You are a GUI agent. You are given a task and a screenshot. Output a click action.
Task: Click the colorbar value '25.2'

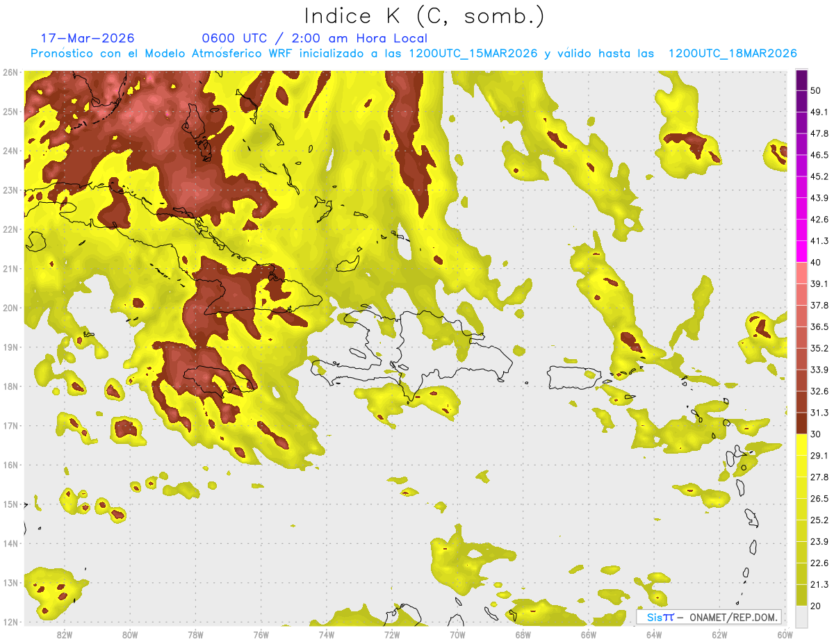819,520
